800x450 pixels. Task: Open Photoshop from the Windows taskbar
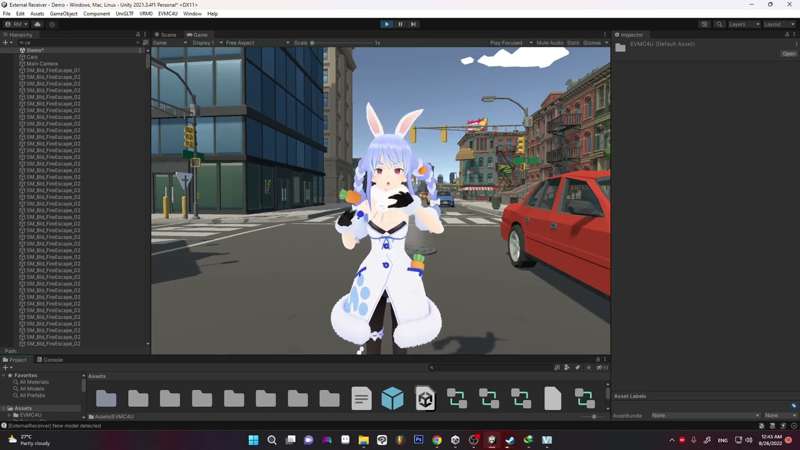[x=418, y=440]
